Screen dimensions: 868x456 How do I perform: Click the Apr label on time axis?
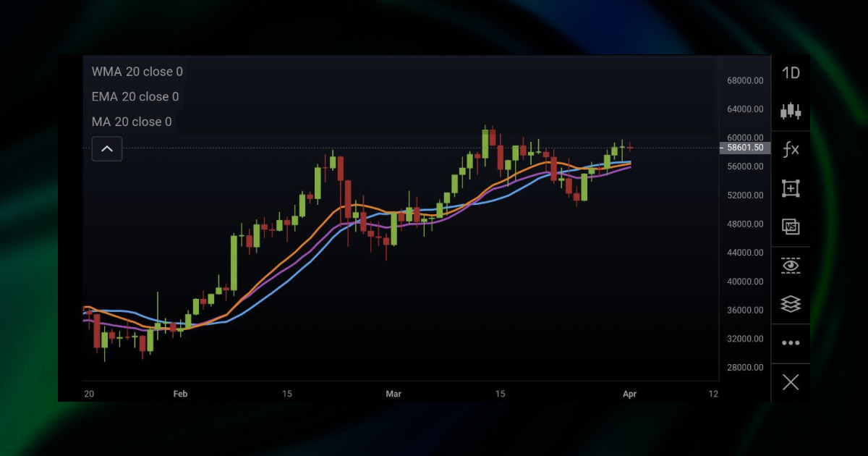pos(630,394)
